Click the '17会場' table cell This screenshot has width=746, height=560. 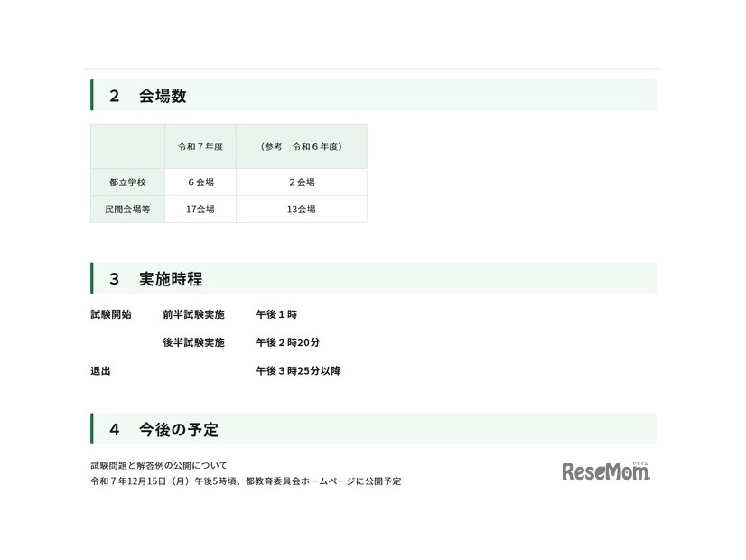pos(200,209)
